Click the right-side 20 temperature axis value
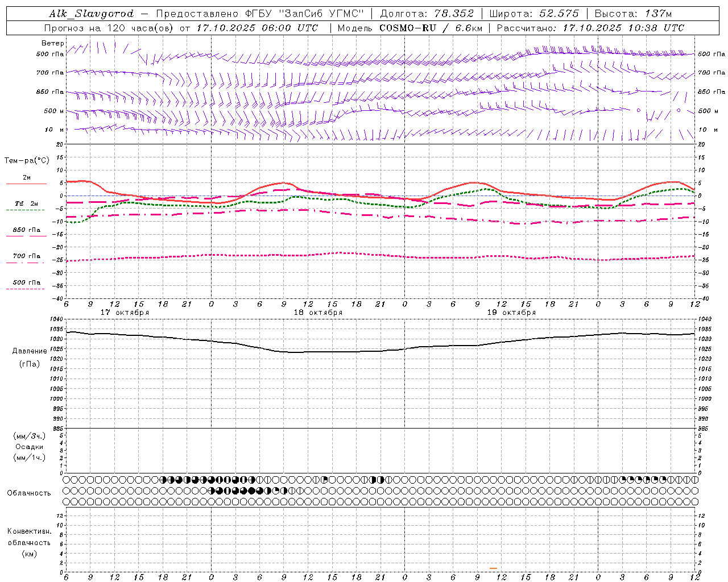The image size is (728, 582). (702, 144)
